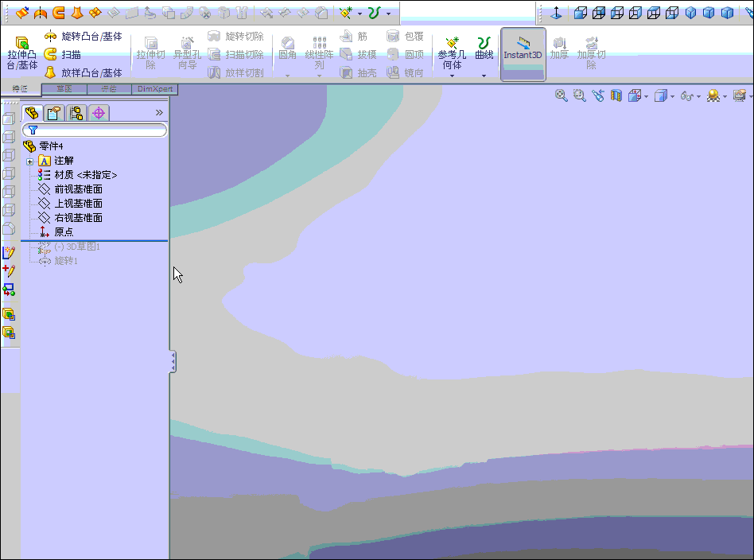Screen dimensions: 754x560
Task: Click the feature tree filter field
Action: click(95, 130)
